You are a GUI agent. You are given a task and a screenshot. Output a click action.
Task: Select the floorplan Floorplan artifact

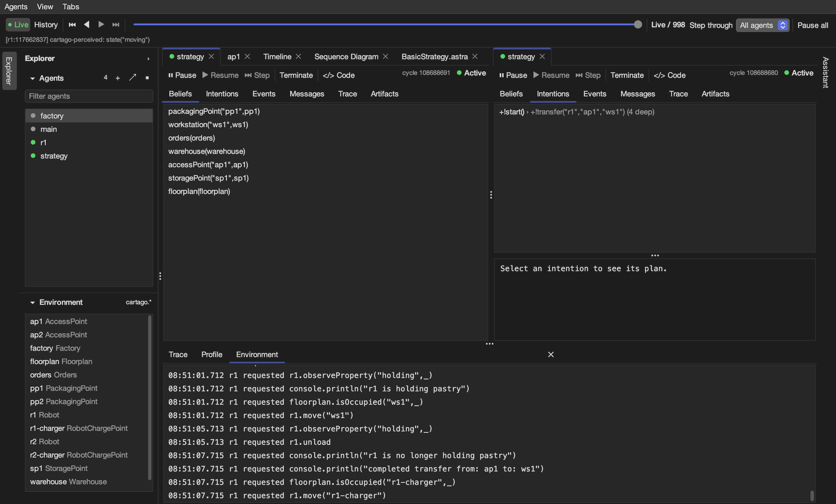[86, 361]
